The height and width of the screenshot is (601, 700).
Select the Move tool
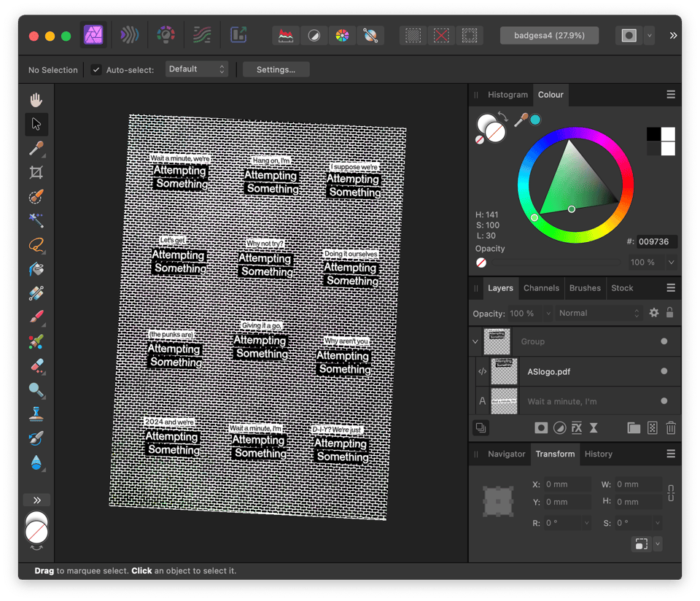(x=36, y=124)
